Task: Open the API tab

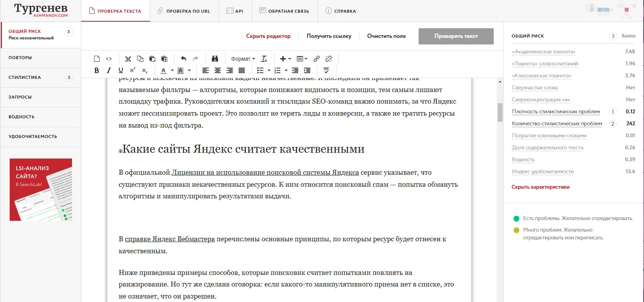Action: 235,11
